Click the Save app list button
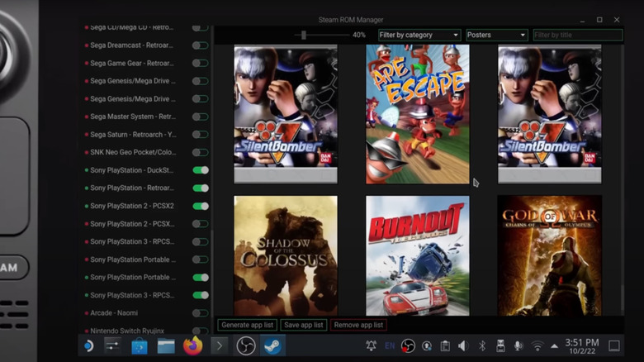644x362 pixels. coord(304,325)
